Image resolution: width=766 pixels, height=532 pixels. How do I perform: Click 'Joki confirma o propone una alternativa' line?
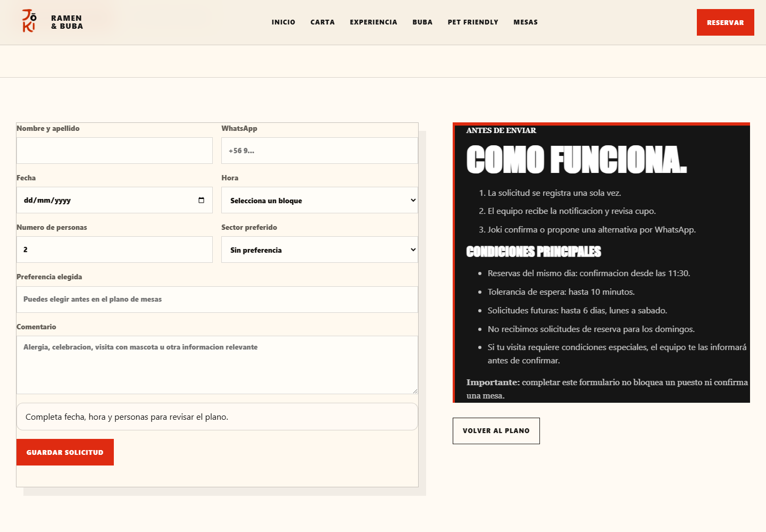(x=592, y=230)
